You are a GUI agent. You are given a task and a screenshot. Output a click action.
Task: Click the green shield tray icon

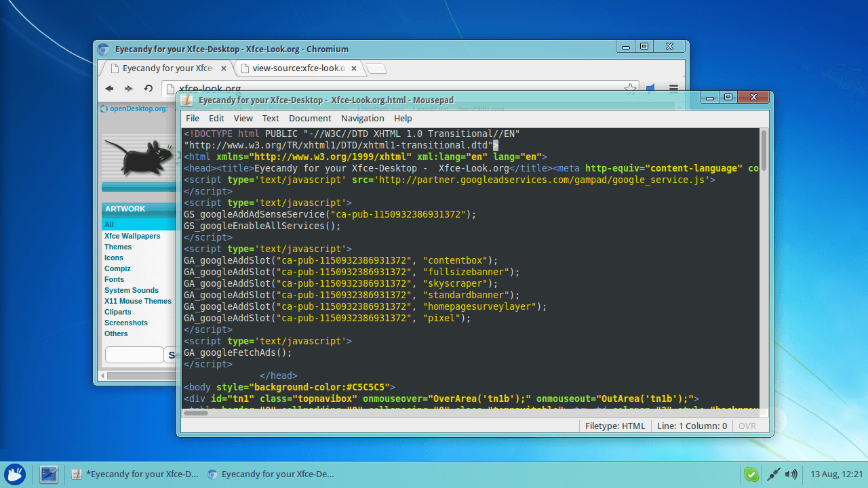(x=751, y=474)
